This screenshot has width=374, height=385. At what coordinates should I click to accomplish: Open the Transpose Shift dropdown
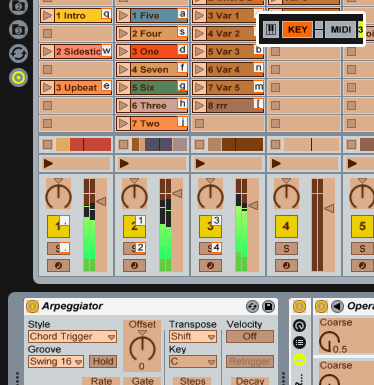[193, 337]
